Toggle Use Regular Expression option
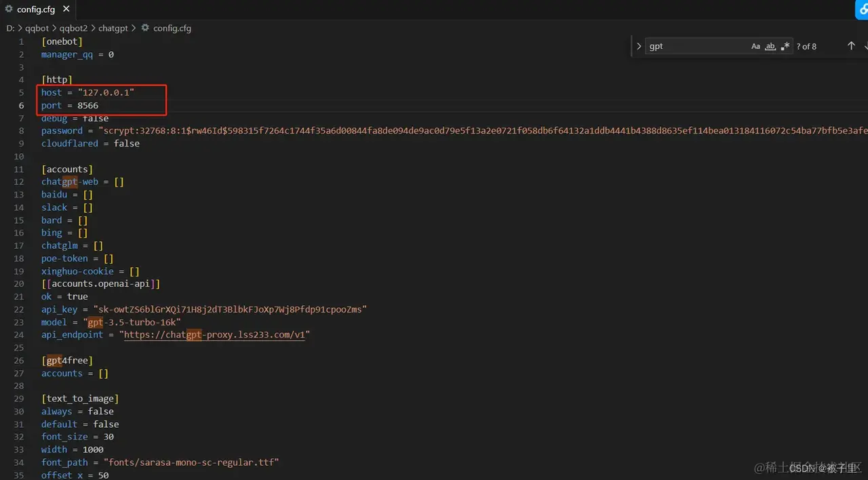868x480 pixels. [x=785, y=46]
